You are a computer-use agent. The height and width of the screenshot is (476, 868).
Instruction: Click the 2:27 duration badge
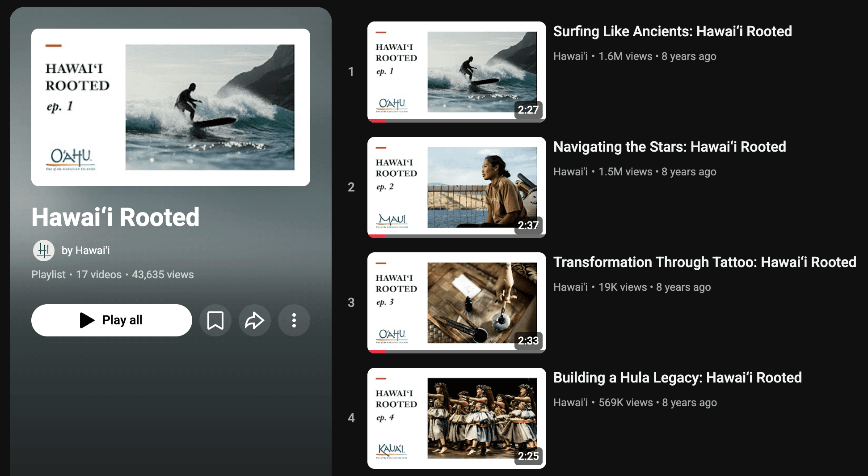click(528, 110)
